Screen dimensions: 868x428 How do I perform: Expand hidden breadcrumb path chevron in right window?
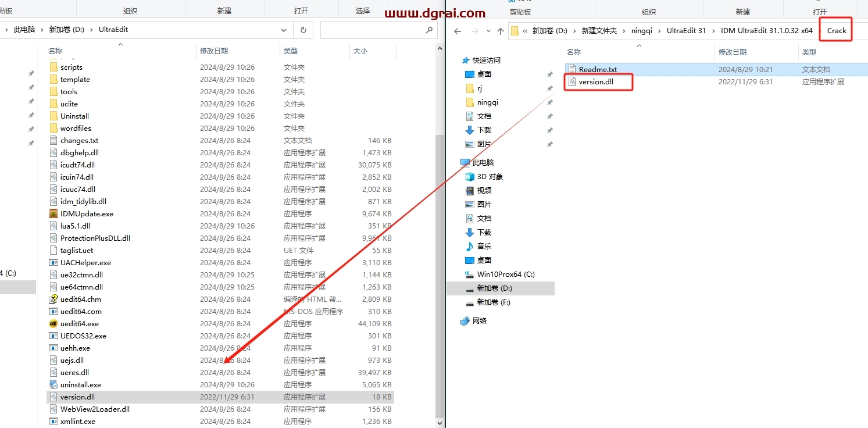pyautogui.click(x=526, y=31)
